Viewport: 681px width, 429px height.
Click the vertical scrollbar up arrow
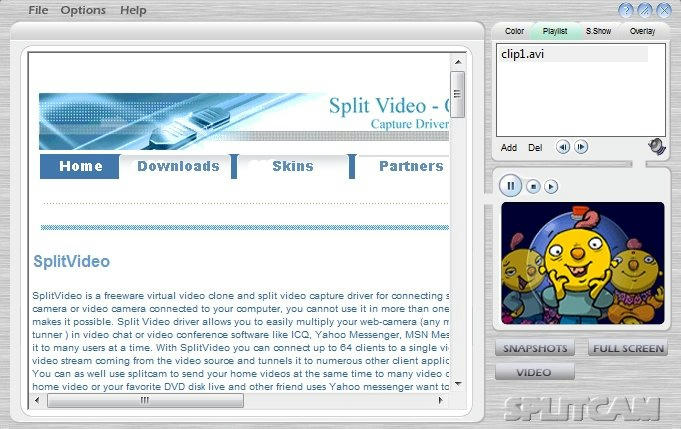[x=458, y=62]
